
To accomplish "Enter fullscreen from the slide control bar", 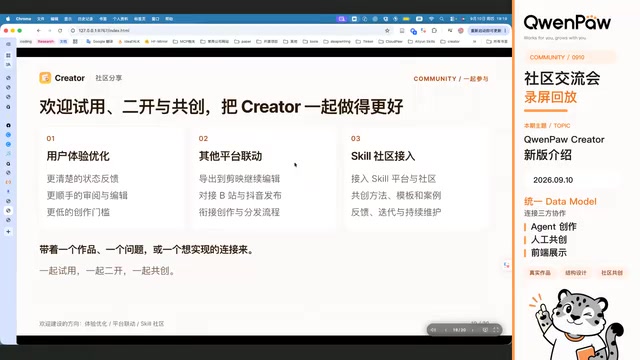I will point(496,330).
